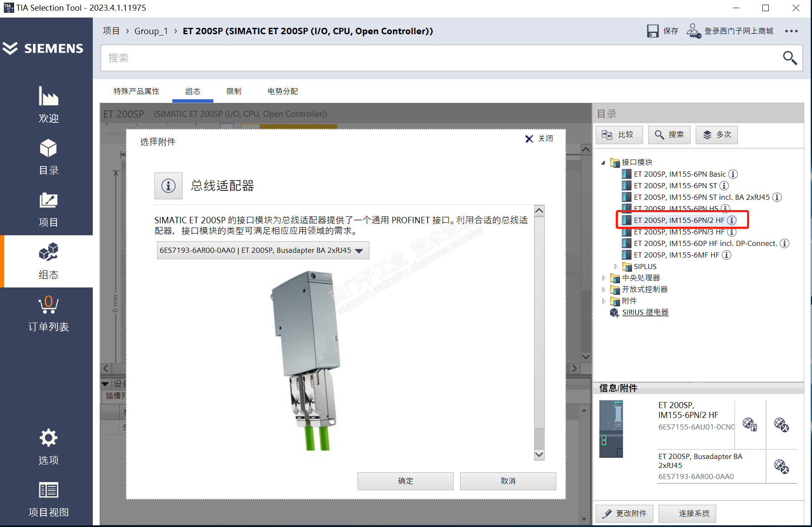Go to 项目 in the breadcrumb
This screenshot has width=812, height=527.
tap(111, 31)
